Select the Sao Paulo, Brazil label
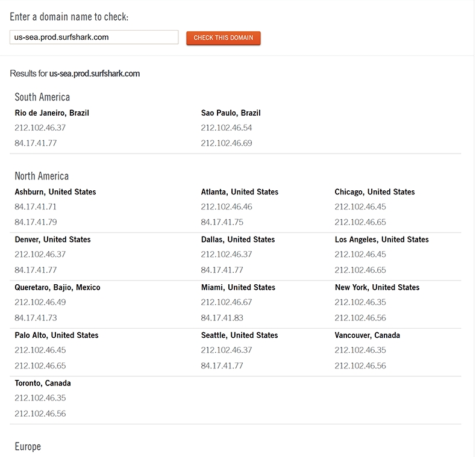Screen dimensions: 476x457 231,113
